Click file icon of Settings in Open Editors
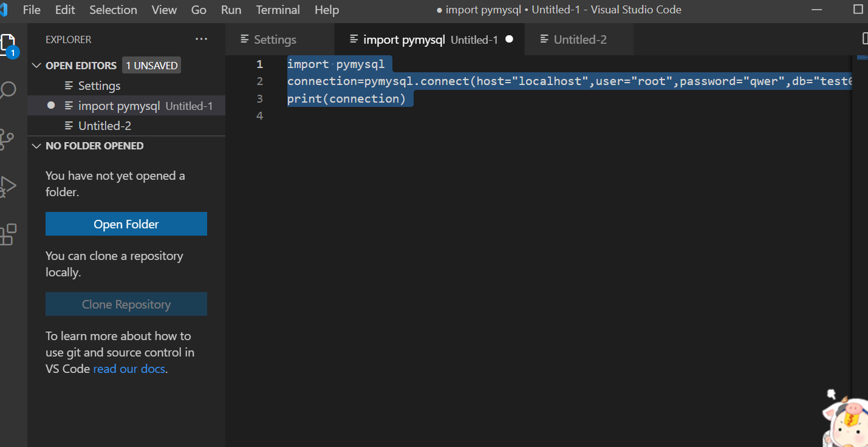The image size is (868, 447). pyautogui.click(x=69, y=86)
